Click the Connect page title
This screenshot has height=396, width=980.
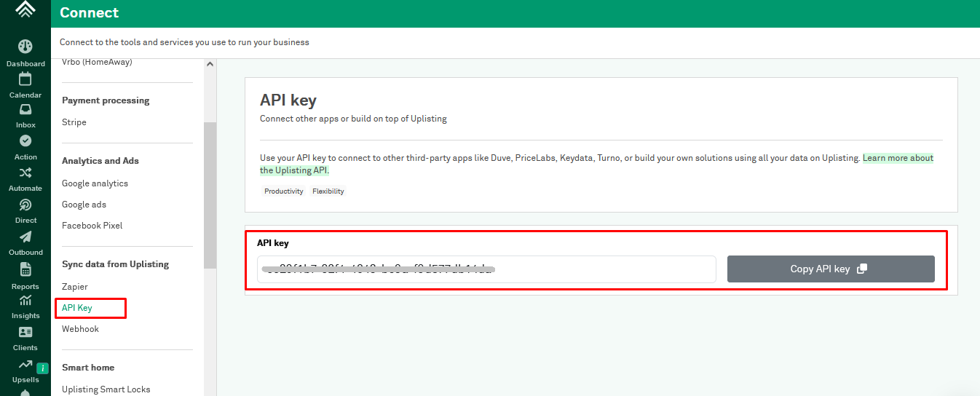click(90, 12)
